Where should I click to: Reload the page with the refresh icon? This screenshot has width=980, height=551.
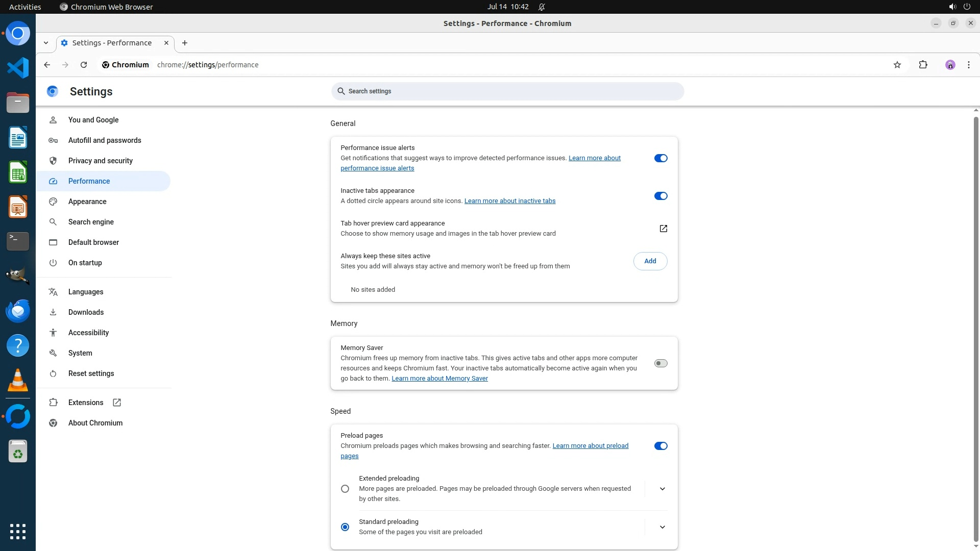pos(84,65)
